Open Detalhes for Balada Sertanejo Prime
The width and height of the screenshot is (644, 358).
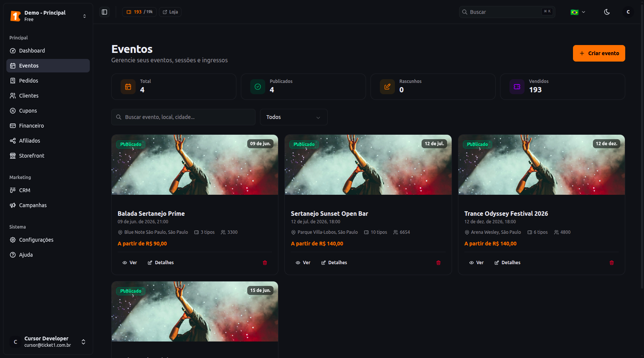click(x=161, y=263)
